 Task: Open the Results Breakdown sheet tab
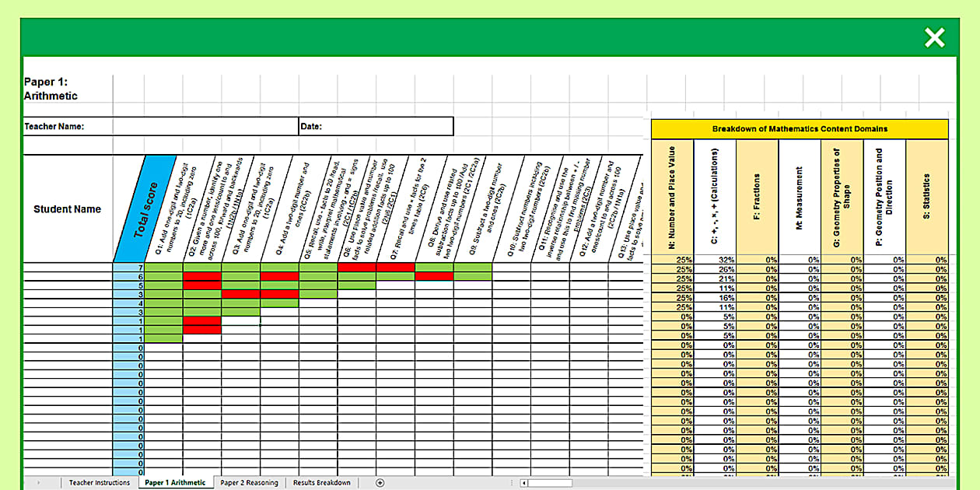321,483
